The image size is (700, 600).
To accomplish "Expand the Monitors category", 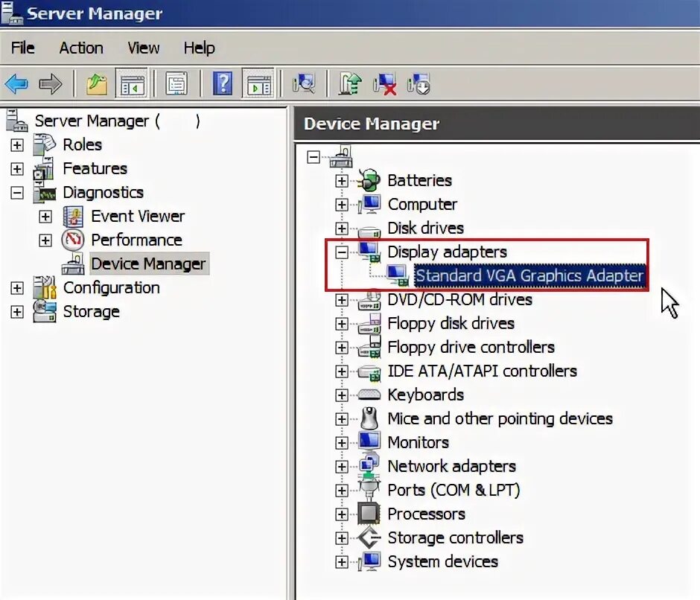I will (342, 443).
